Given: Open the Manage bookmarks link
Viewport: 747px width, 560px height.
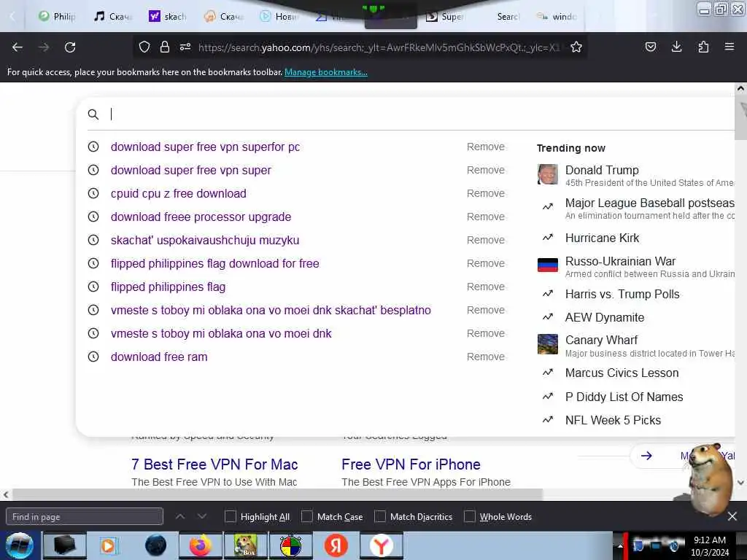Looking at the screenshot, I should [x=326, y=72].
